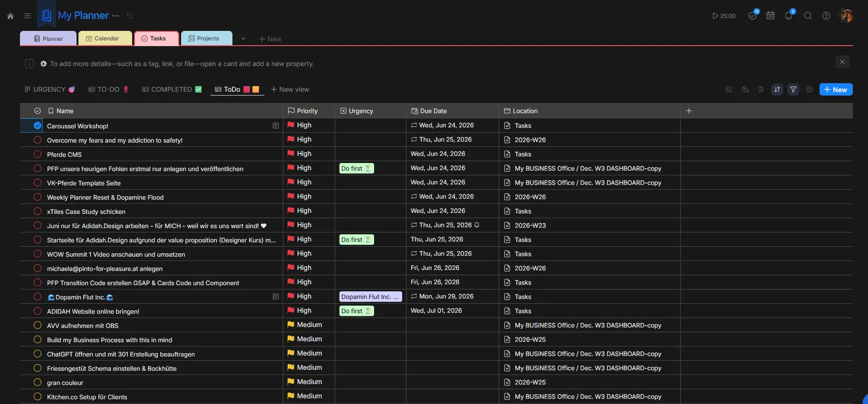Open the 2026-W23 location link

tap(525, 225)
